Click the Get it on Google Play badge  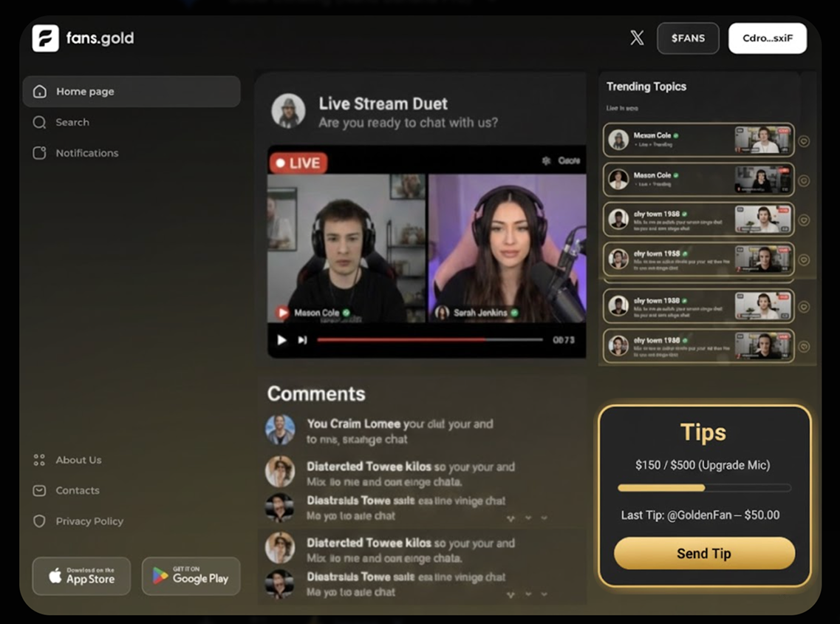click(191, 577)
